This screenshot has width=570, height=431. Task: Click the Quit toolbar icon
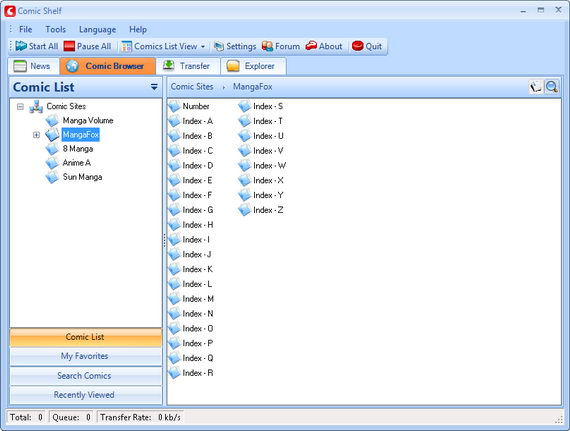pos(358,46)
